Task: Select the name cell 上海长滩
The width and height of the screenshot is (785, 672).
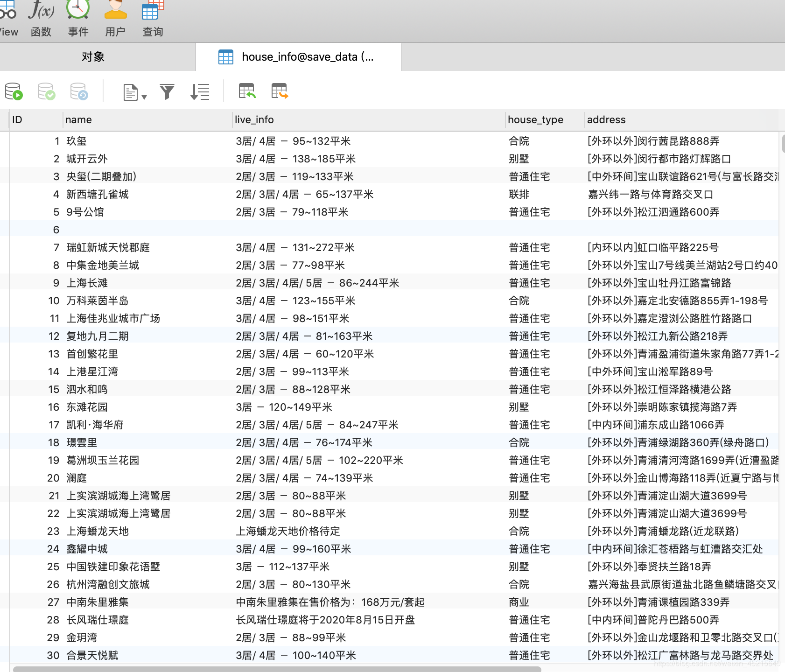Action: [87, 283]
